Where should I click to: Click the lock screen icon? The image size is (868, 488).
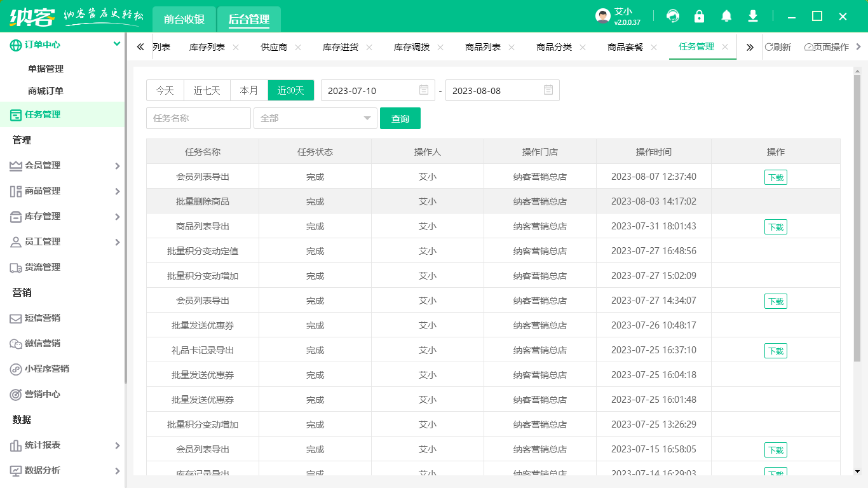point(699,17)
